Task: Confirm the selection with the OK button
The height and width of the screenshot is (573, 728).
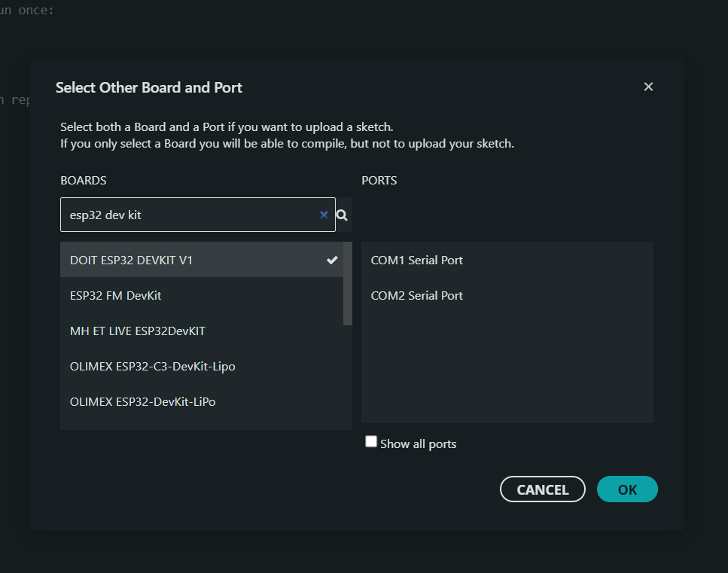Action: click(x=627, y=489)
